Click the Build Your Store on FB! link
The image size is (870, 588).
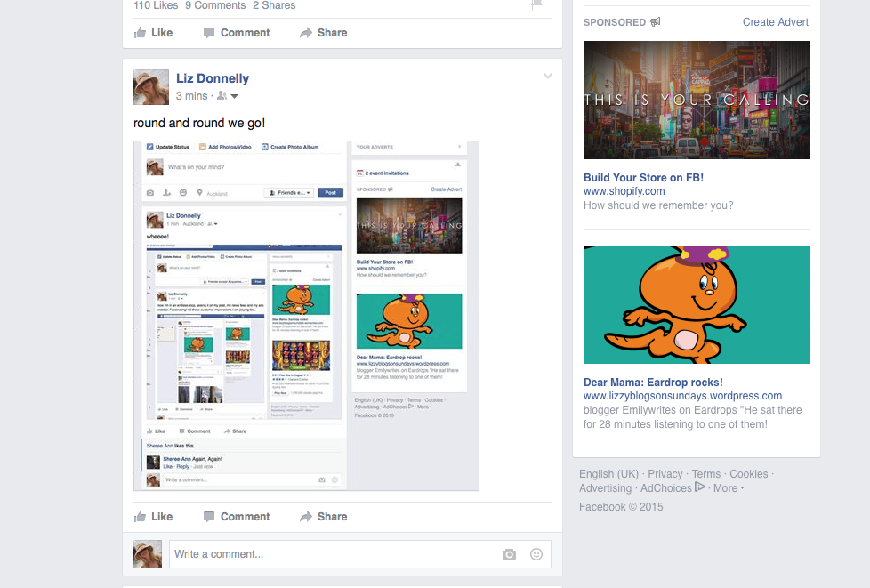(x=643, y=178)
